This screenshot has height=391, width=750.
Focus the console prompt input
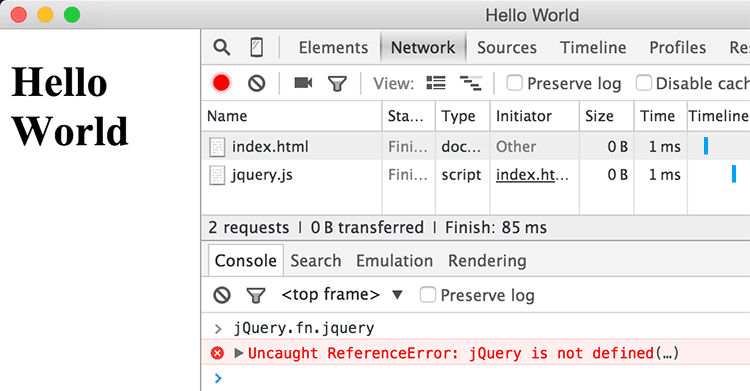tap(483, 378)
